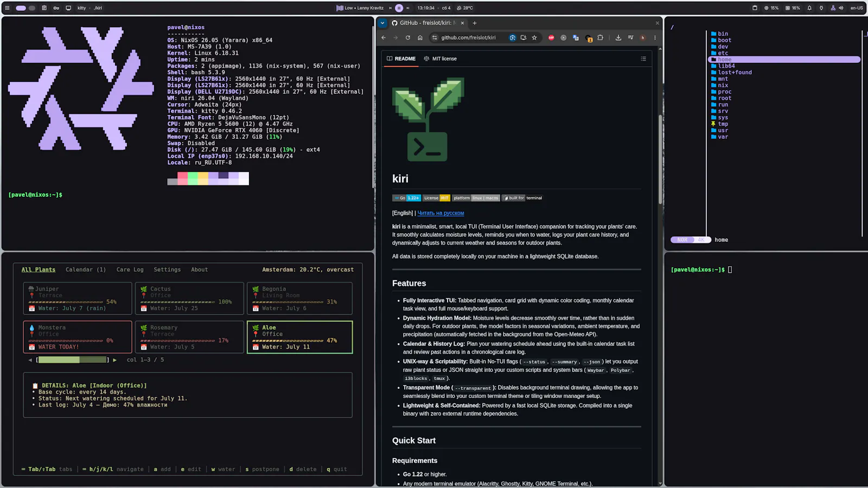Image resolution: width=868 pixels, height=488 pixels.
Task: Open the Extensions puzzle menu
Action: pyautogui.click(x=600, y=37)
